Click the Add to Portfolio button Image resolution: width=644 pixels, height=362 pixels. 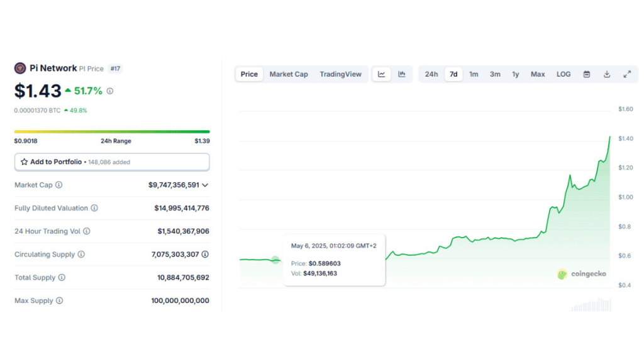112,162
